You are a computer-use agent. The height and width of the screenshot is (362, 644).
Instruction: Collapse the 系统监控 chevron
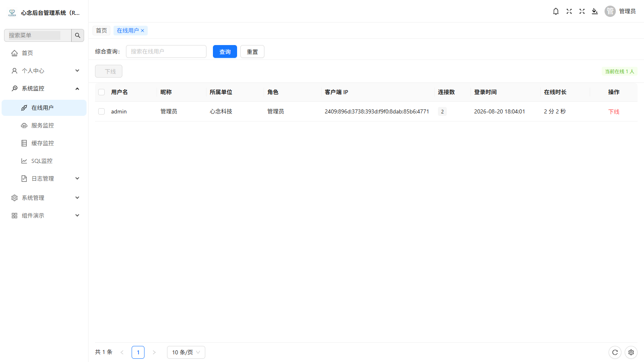77,88
